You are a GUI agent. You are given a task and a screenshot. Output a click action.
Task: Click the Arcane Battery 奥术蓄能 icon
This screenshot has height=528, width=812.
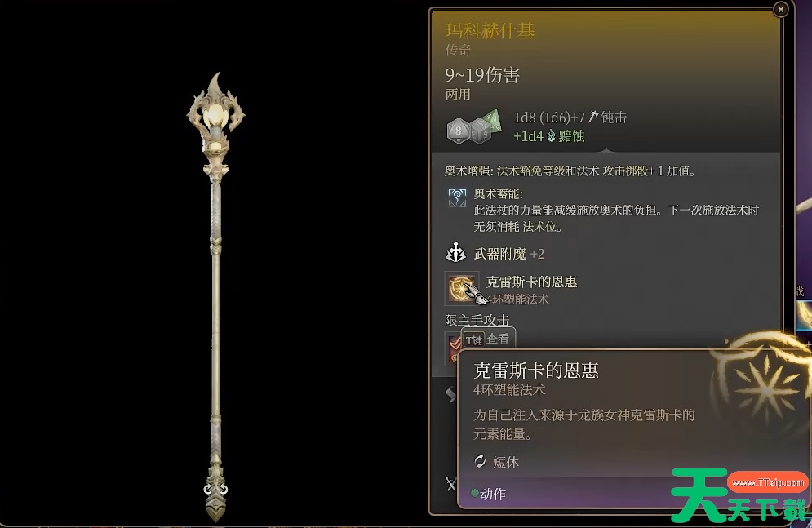point(457,197)
